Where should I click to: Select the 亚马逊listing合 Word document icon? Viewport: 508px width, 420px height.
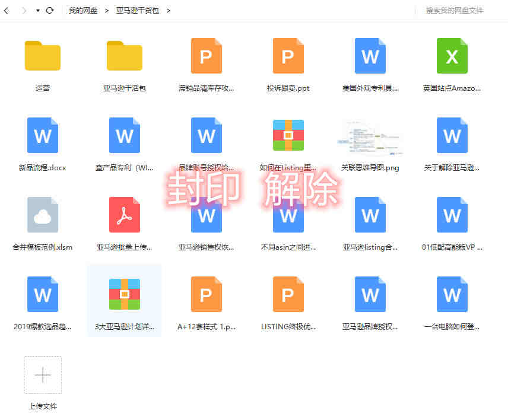(370, 215)
